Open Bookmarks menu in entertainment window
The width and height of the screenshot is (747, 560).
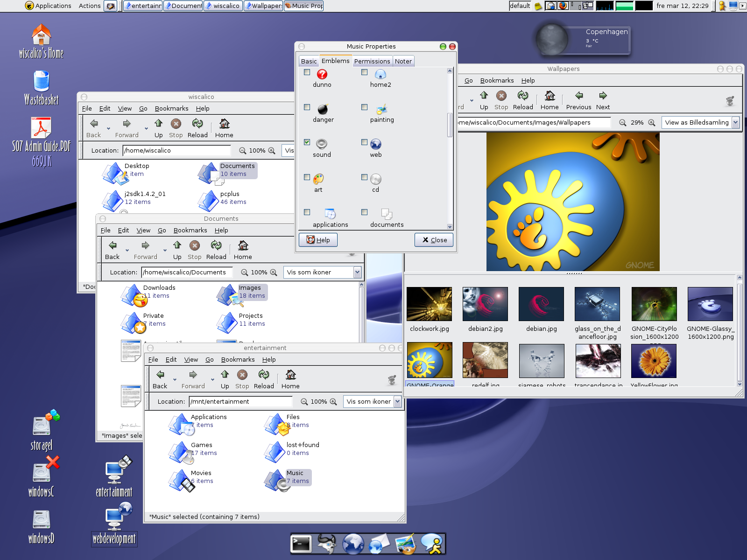pos(238,359)
